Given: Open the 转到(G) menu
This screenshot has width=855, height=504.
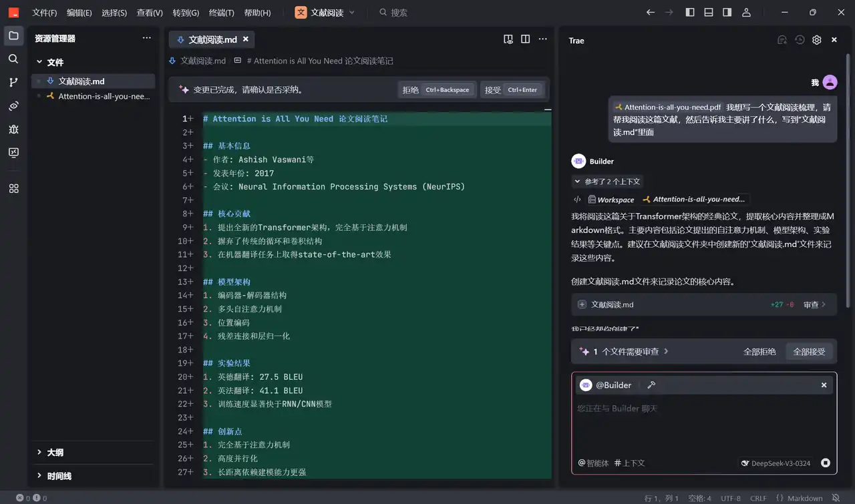Looking at the screenshot, I should (186, 13).
